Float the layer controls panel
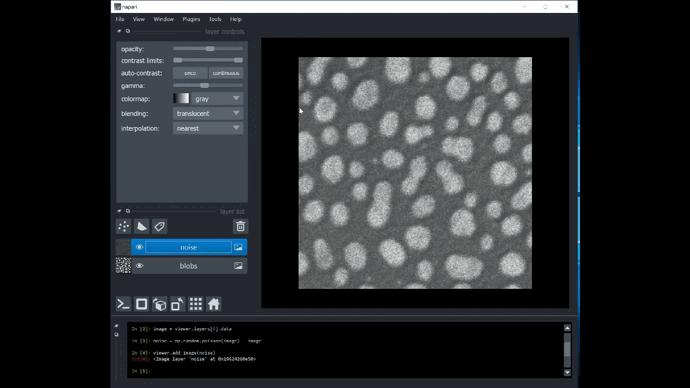 pyautogui.click(x=128, y=31)
